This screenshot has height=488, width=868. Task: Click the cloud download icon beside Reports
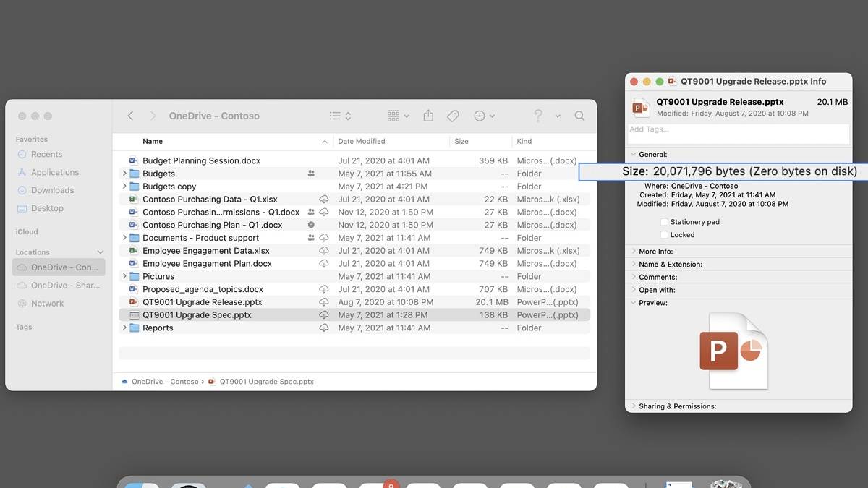point(324,328)
